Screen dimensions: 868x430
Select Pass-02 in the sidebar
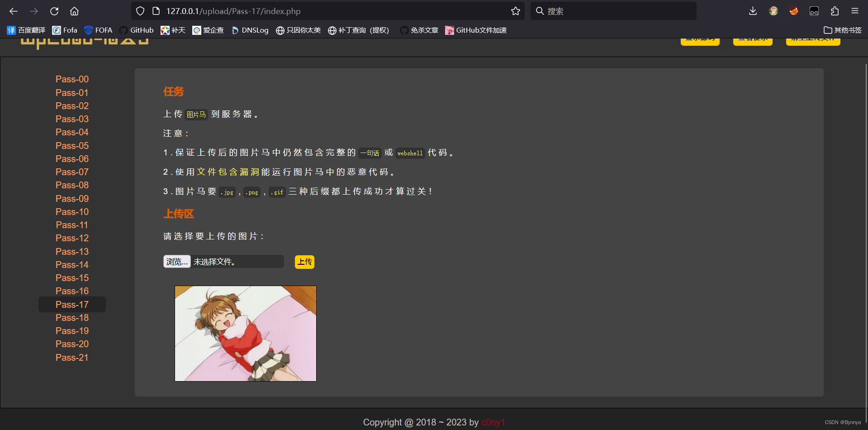point(72,106)
